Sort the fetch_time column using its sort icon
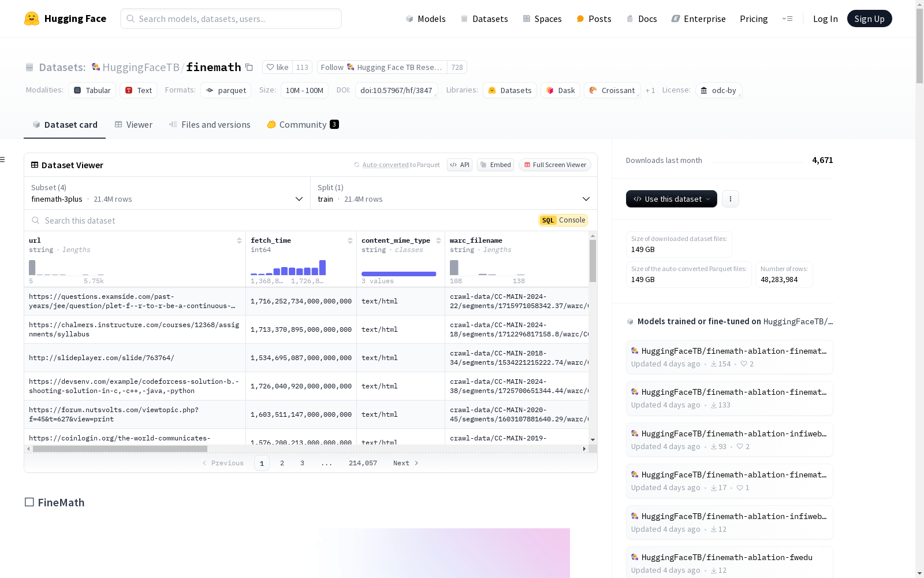This screenshot has width=924, height=578. click(x=350, y=240)
